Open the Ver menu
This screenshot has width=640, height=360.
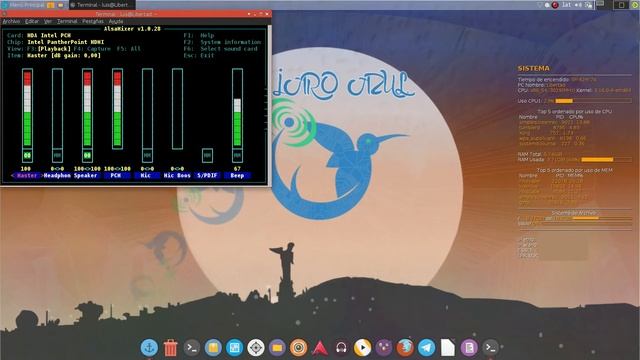point(48,21)
